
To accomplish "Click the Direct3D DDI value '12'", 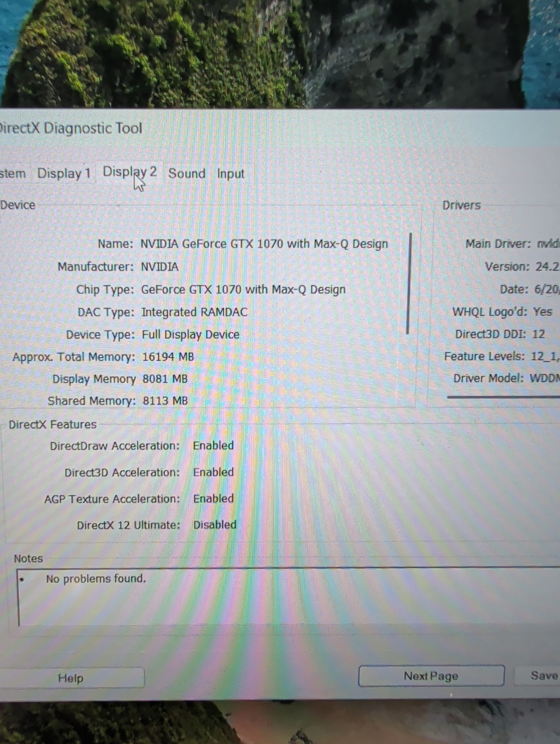I will click(539, 334).
